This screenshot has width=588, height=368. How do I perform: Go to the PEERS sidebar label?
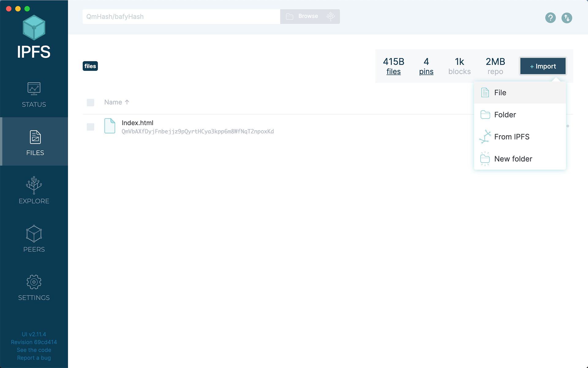(34, 249)
